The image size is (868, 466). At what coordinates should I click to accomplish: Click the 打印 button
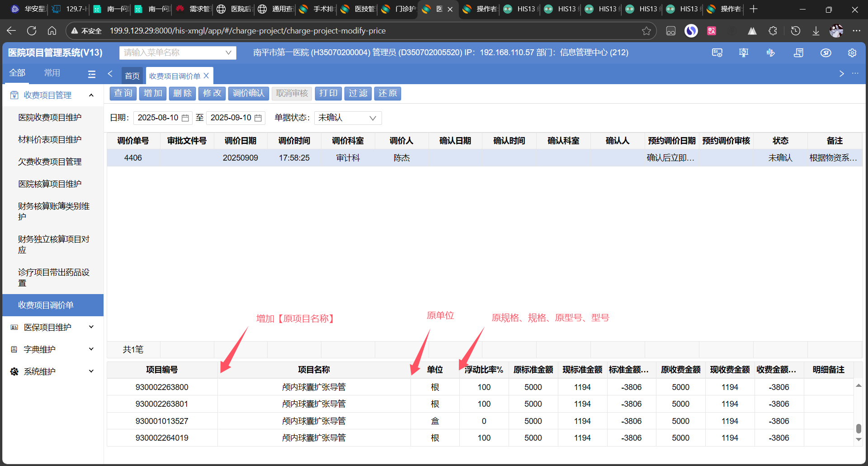328,94
